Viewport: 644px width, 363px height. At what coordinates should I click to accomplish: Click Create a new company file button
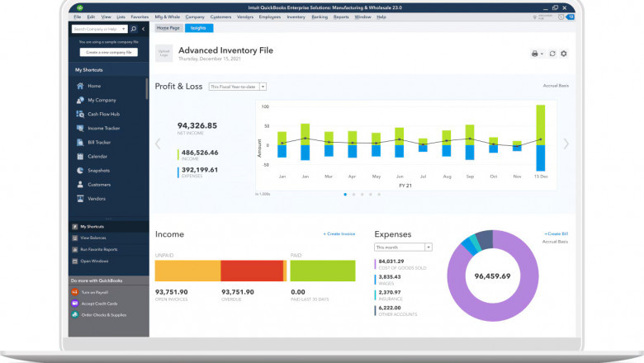pyautogui.click(x=109, y=52)
